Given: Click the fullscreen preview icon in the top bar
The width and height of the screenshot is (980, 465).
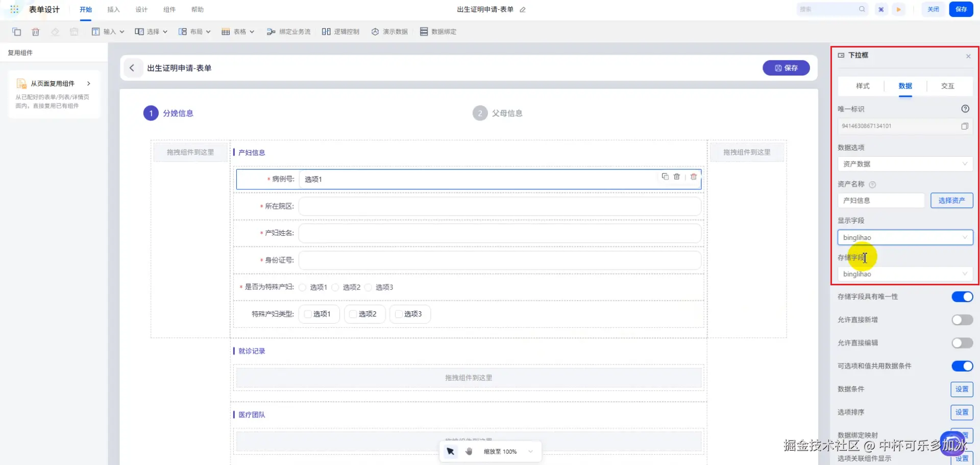Looking at the screenshot, I should point(881,9).
